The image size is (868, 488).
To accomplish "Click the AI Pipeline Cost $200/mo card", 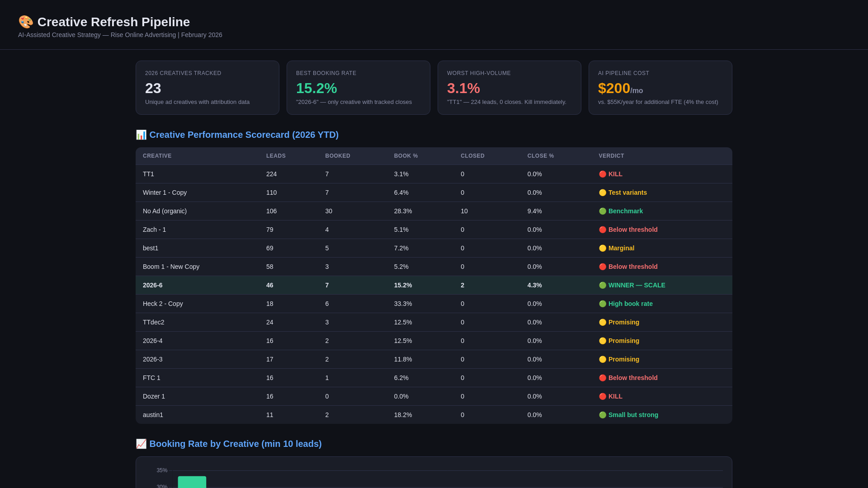I will pyautogui.click(x=660, y=88).
